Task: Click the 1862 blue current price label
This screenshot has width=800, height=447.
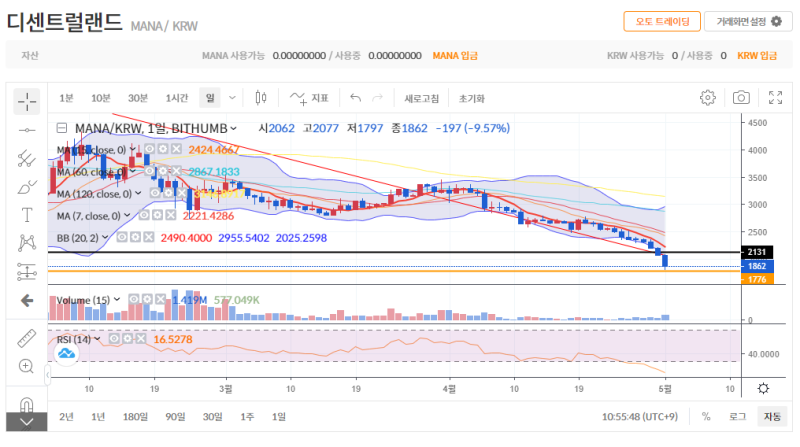Action: pos(757,266)
